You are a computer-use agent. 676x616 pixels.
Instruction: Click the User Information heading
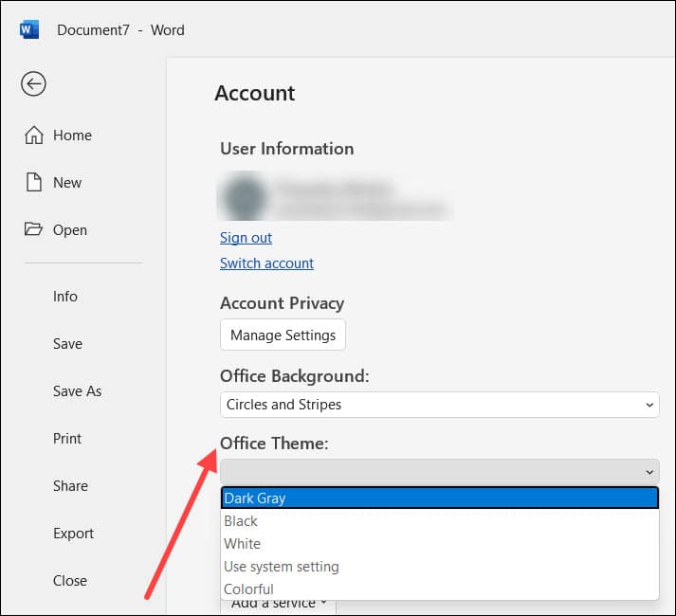coord(286,149)
